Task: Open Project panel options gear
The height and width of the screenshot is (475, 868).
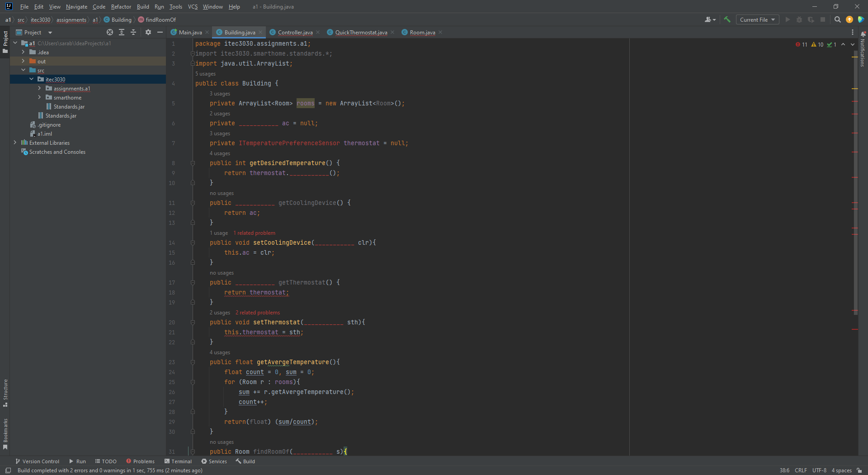Action: click(148, 32)
